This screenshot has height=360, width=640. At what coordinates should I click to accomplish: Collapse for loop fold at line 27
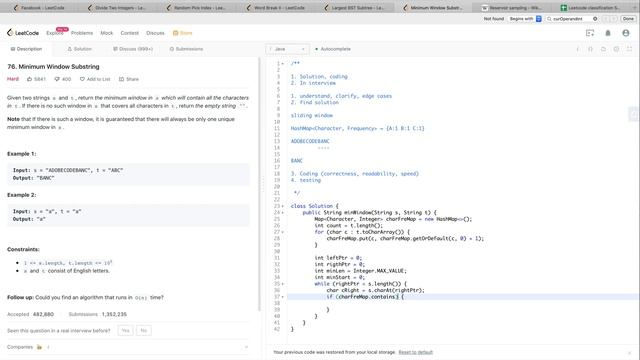[283, 232]
